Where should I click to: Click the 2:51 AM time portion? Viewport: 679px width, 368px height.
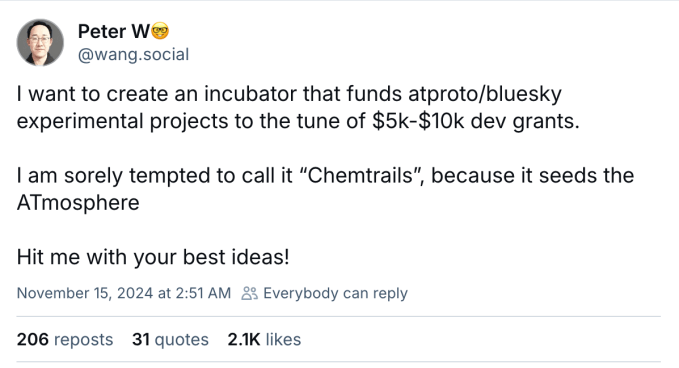203,294
